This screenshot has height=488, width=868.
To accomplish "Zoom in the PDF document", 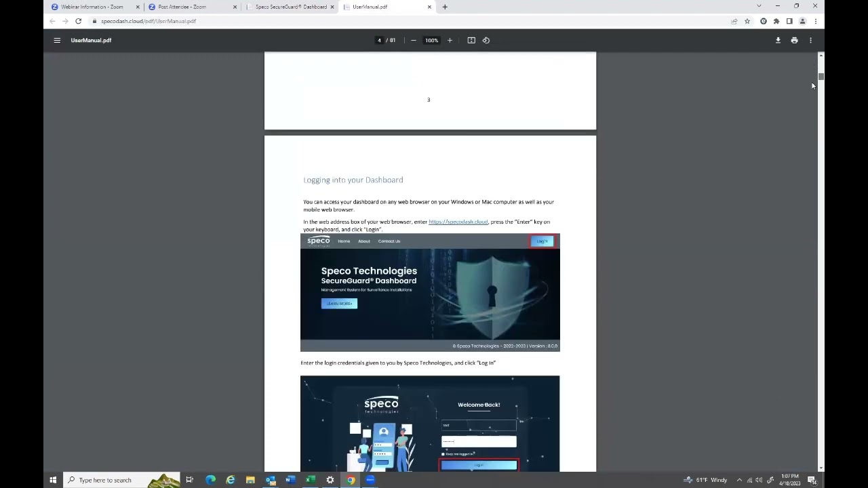I will 450,40.
